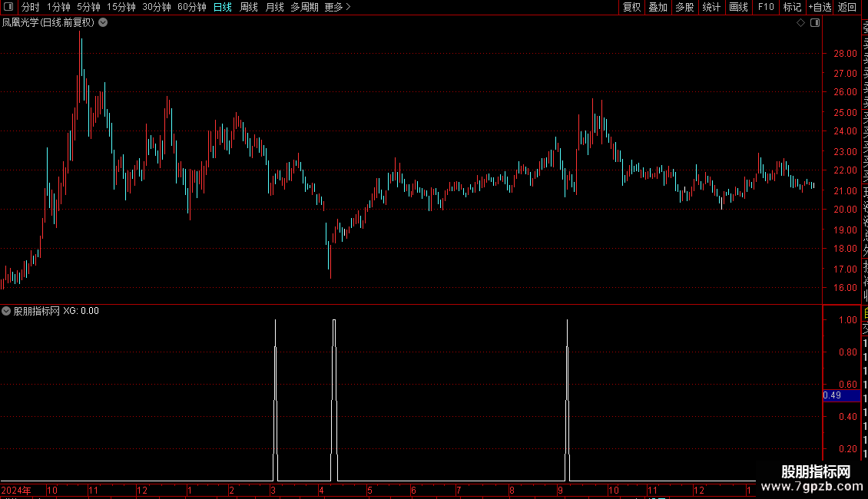868x499 pixels.
Task: Select the 5分钟 period
Action: click(88, 7)
